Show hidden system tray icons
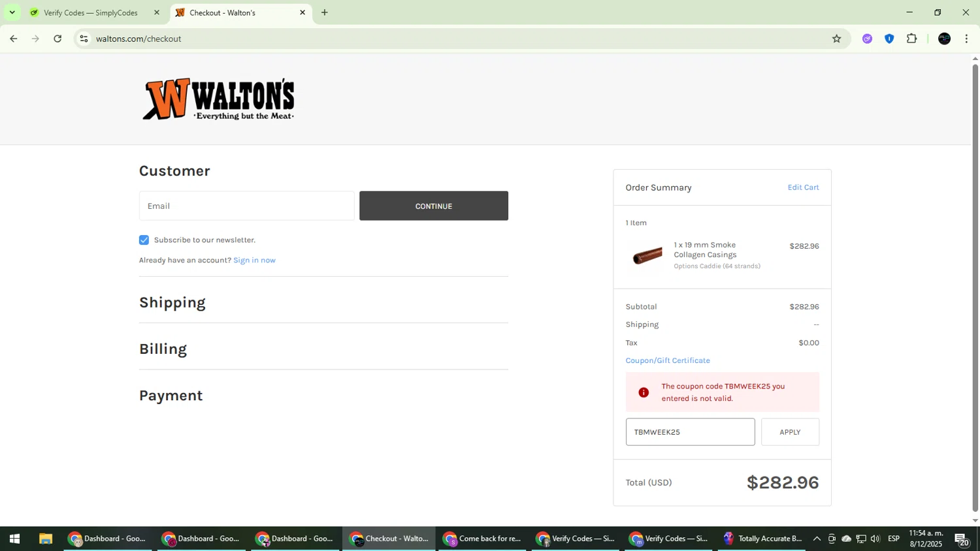The width and height of the screenshot is (980, 551). pos(817,539)
